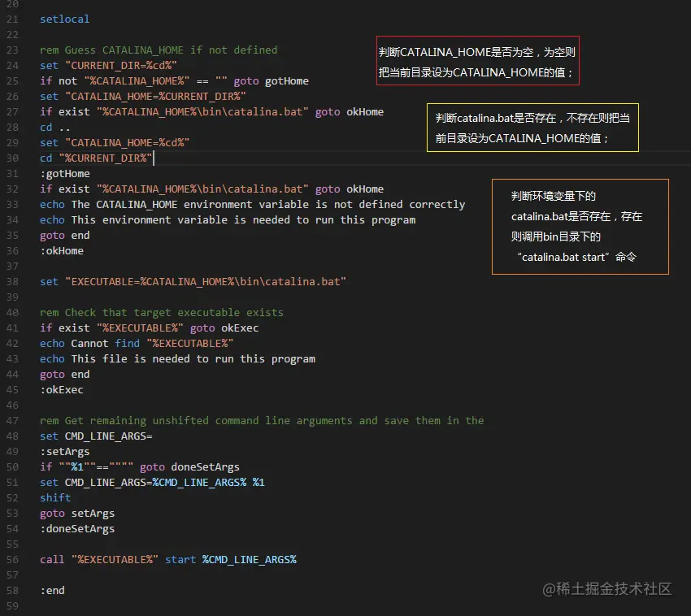Screen dimensions: 691x616
Task: Click "okExec" in the if exist line
Action: [x=240, y=328]
